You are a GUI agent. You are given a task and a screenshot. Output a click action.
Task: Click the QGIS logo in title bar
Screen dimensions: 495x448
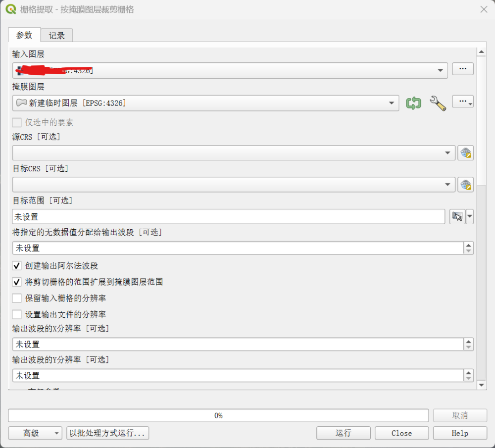pyautogui.click(x=10, y=9)
